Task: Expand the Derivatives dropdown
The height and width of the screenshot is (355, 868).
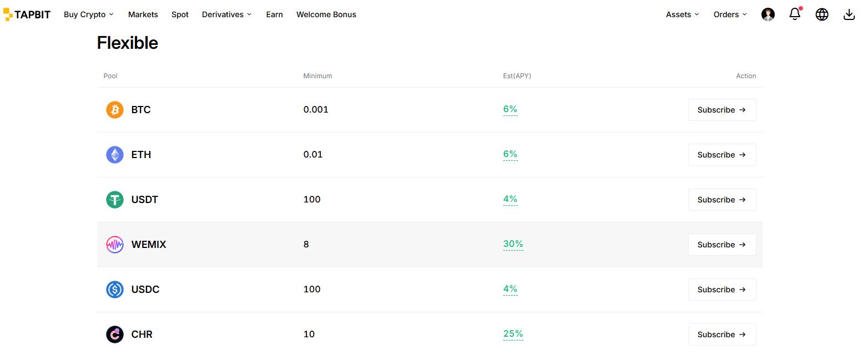Action: click(x=226, y=14)
